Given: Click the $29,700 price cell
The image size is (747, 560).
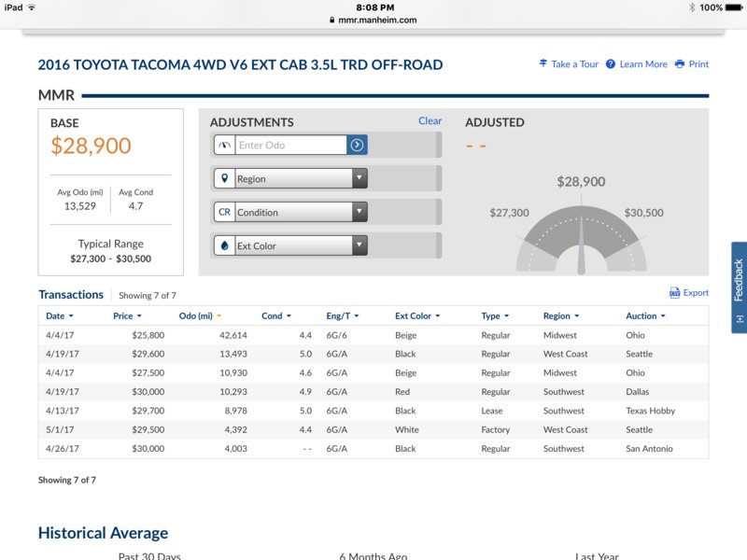Looking at the screenshot, I should tap(148, 411).
